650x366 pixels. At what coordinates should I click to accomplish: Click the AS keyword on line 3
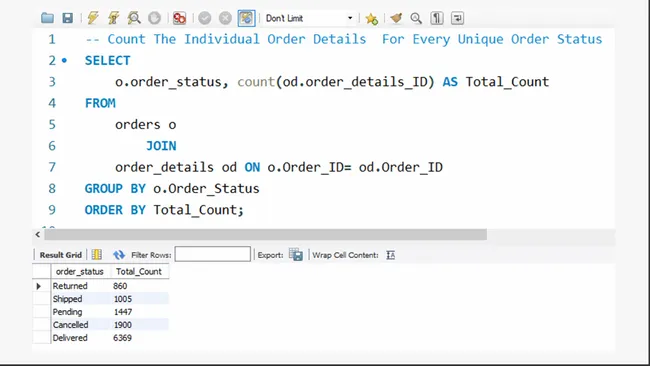[450, 82]
